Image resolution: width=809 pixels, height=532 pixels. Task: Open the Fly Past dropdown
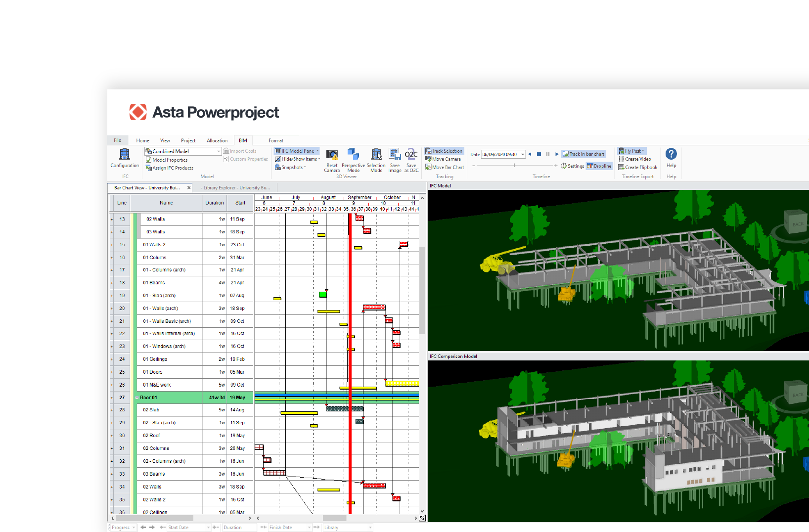[632, 151]
